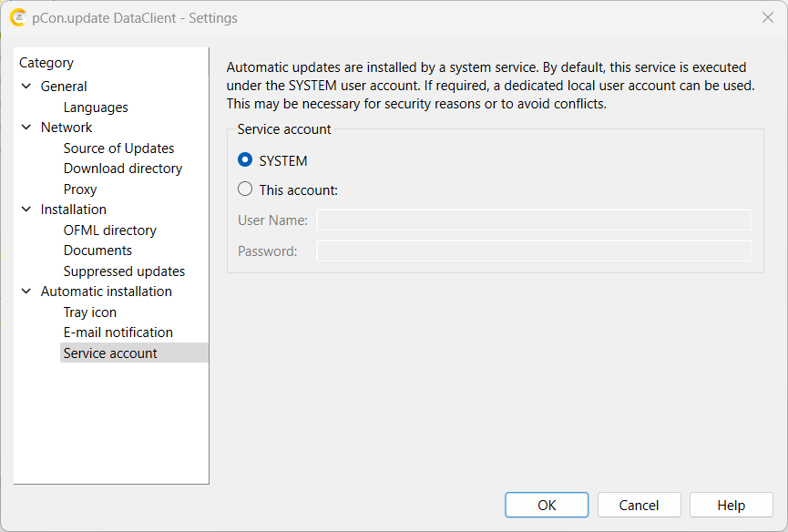Collapse the General category chevron

[x=26, y=86]
